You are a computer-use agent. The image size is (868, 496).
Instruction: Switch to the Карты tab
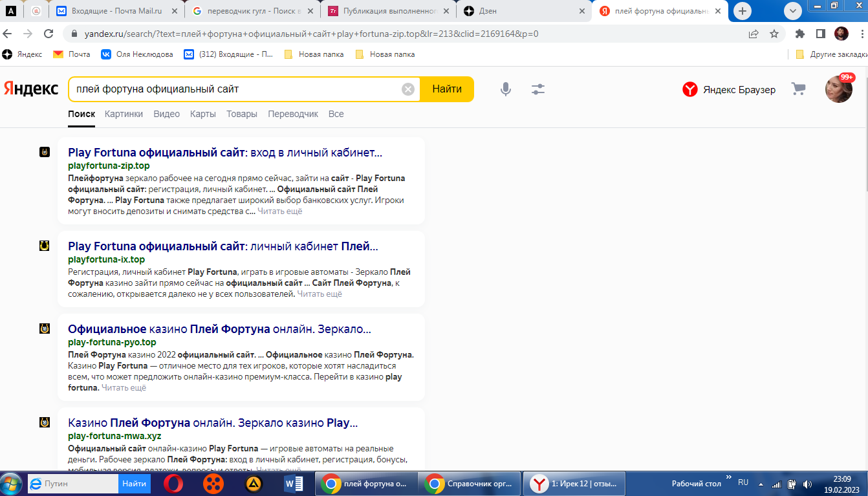click(203, 114)
